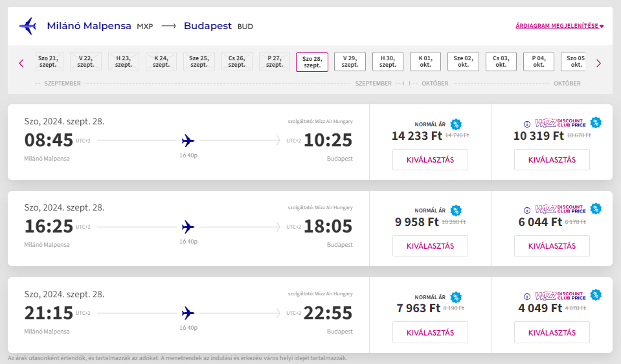
Task: Click the previous dates left arrow
Action: point(21,63)
